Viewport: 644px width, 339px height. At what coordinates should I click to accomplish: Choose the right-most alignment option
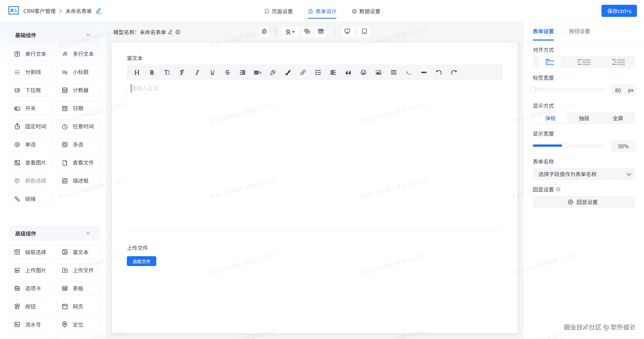tap(618, 62)
